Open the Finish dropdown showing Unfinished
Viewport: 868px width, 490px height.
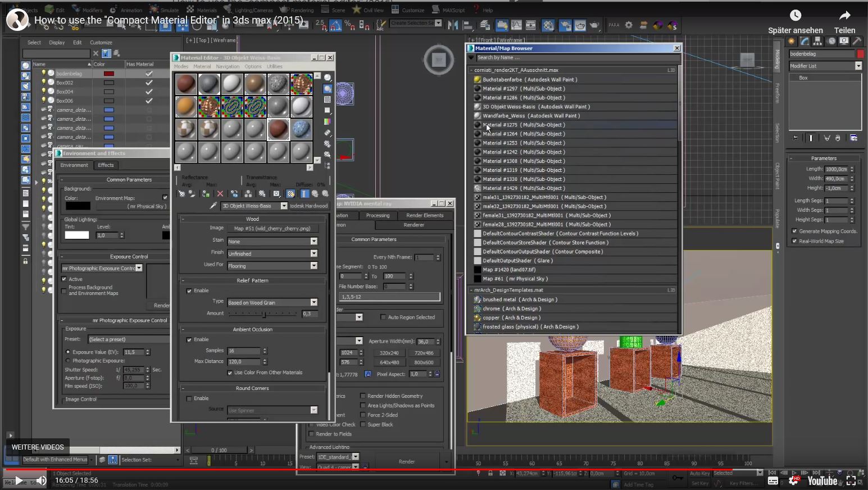pos(272,253)
